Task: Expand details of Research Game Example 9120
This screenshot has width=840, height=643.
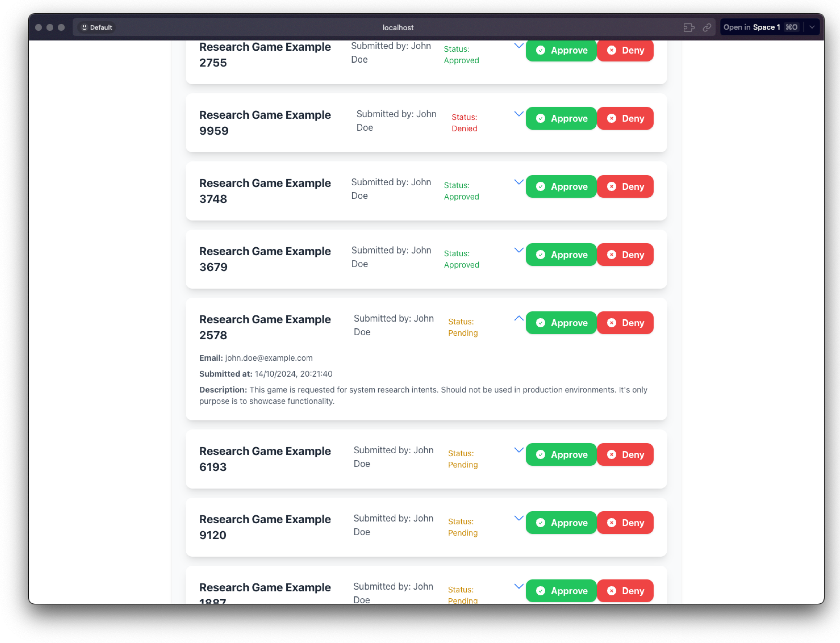Action: coord(519,518)
